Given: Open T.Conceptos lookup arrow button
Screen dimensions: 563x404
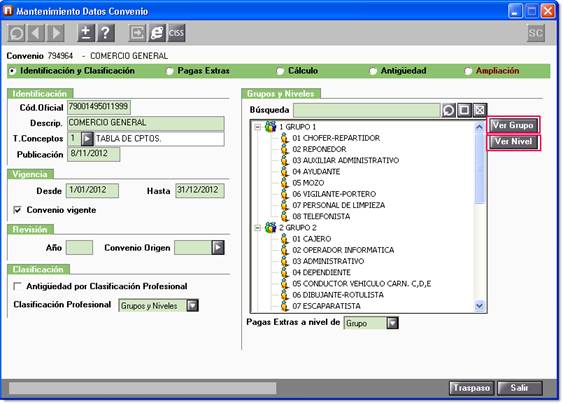Looking at the screenshot, I should click(x=87, y=139).
